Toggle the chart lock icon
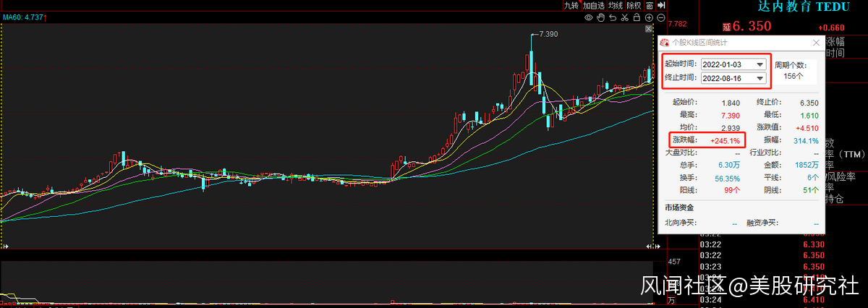Image resolution: width=868 pixels, height=308 pixels. (x=637, y=17)
